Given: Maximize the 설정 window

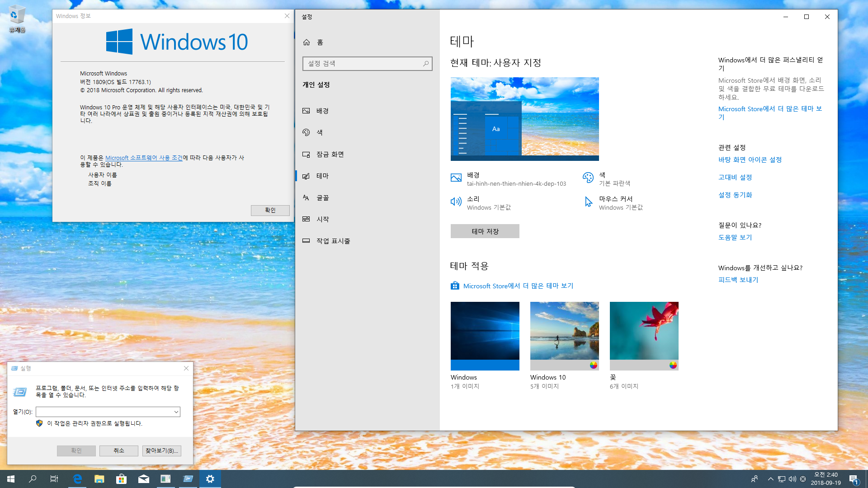Looking at the screenshot, I should 807,17.
